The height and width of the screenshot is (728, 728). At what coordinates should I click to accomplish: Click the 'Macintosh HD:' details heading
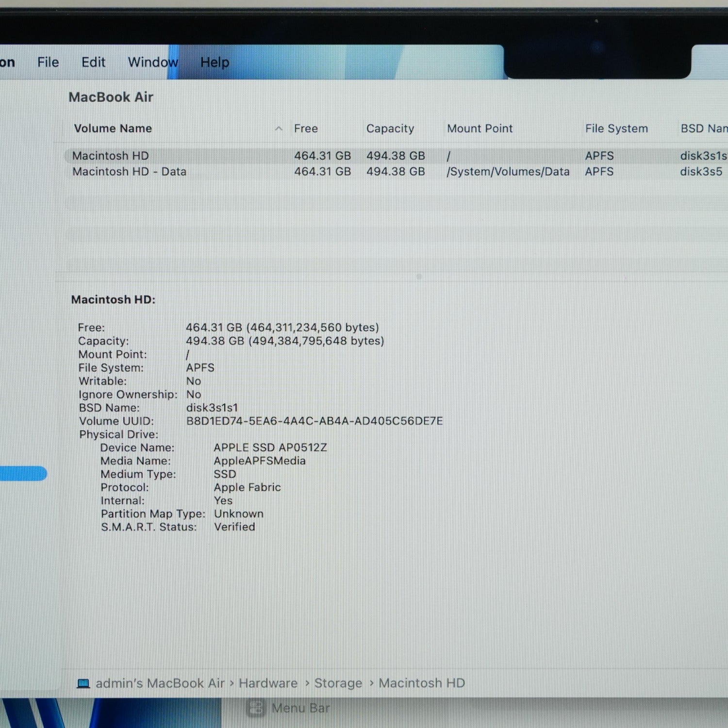click(113, 299)
